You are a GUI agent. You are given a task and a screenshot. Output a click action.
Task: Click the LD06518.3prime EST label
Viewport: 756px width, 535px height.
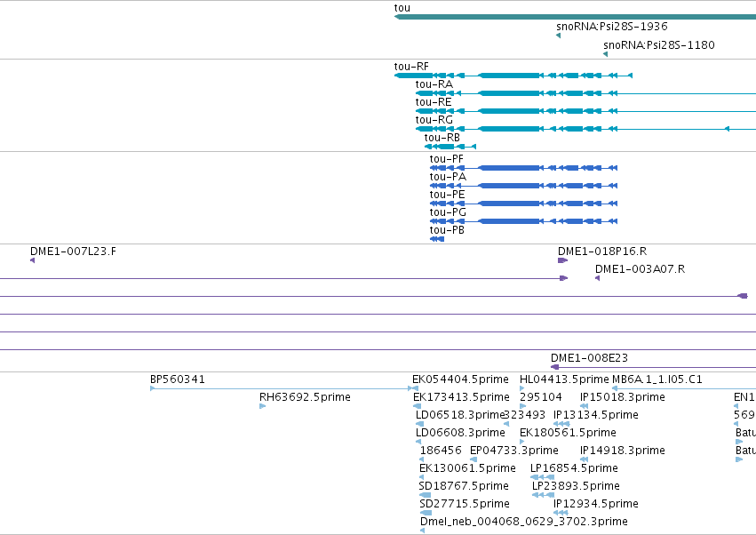coord(459,415)
